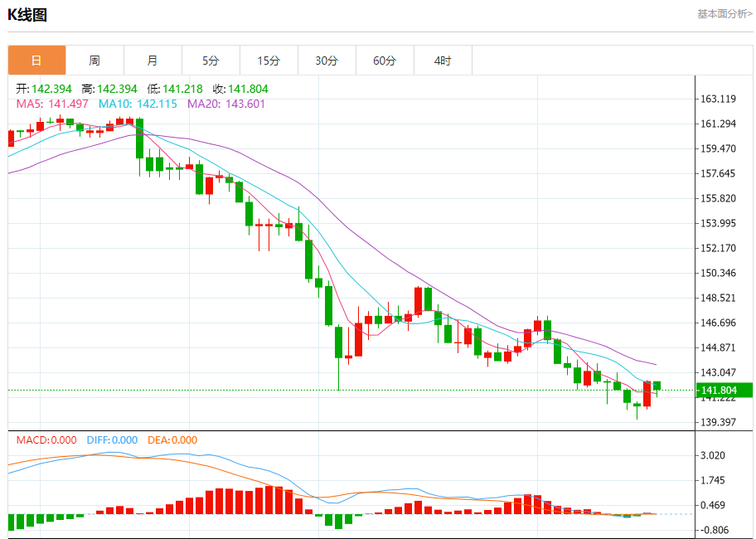Click the latest green candlestick at the chart's right edge

pos(657,386)
